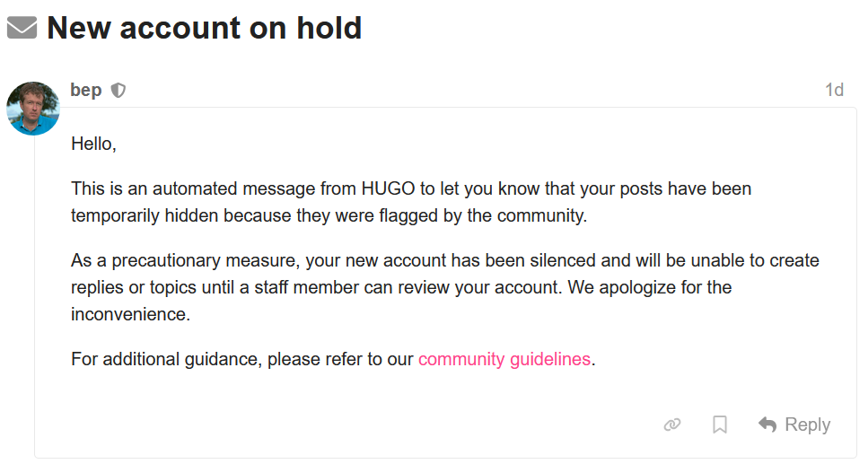868x464 pixels.
Task: Click the envelope icon beside the title
Action: 22,29
